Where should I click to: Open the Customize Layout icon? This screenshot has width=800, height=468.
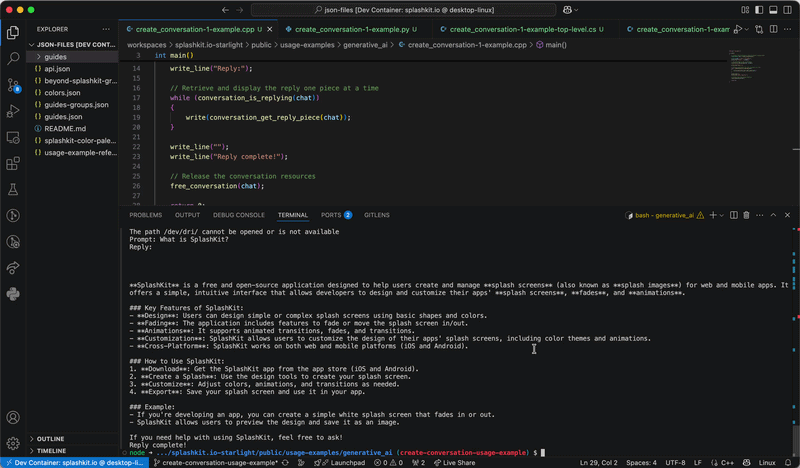tap(745, 10)
